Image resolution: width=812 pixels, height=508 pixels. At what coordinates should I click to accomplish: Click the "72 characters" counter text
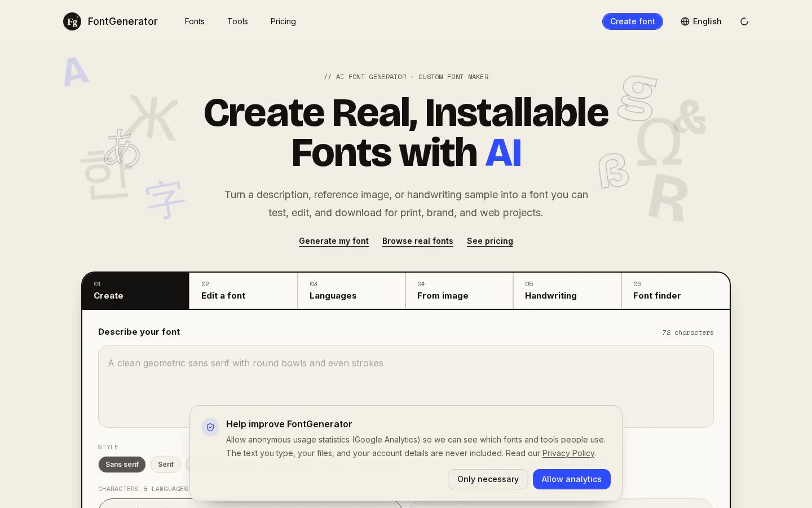click(x=688, y=332)
